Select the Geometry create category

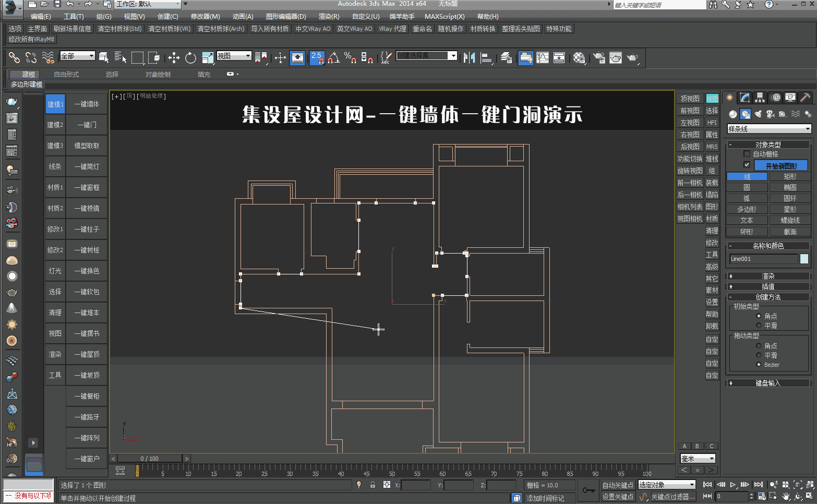coord(733,114)
